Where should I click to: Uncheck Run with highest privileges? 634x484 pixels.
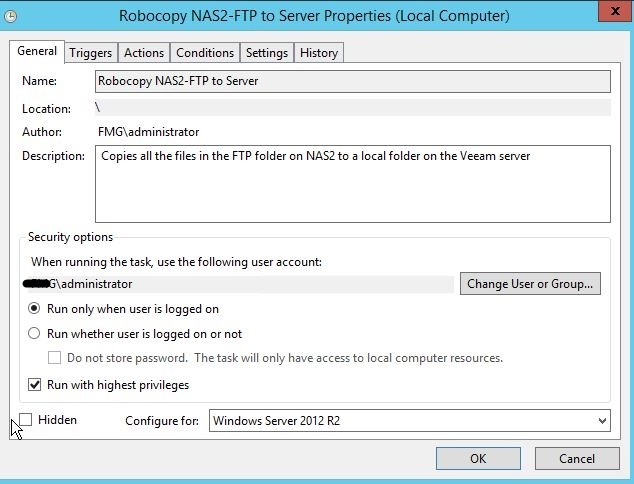pos(34,385)
